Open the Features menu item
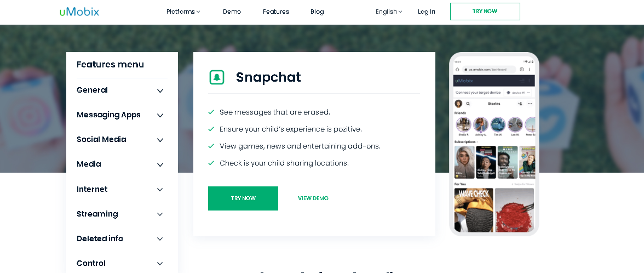Image resolution: width=644 pixels, height=273 pixels. 275,12
